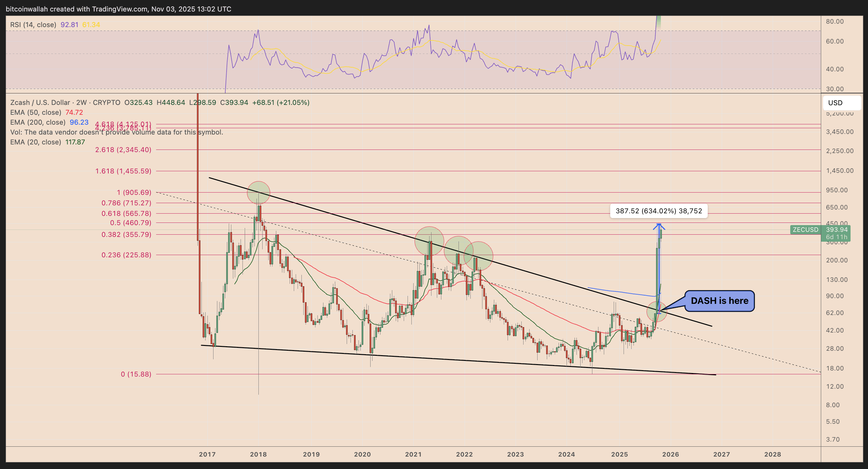This screenshot has height=469, width=868.
Task: Click the ZECUSD price label tag
Action: (805, 230)
